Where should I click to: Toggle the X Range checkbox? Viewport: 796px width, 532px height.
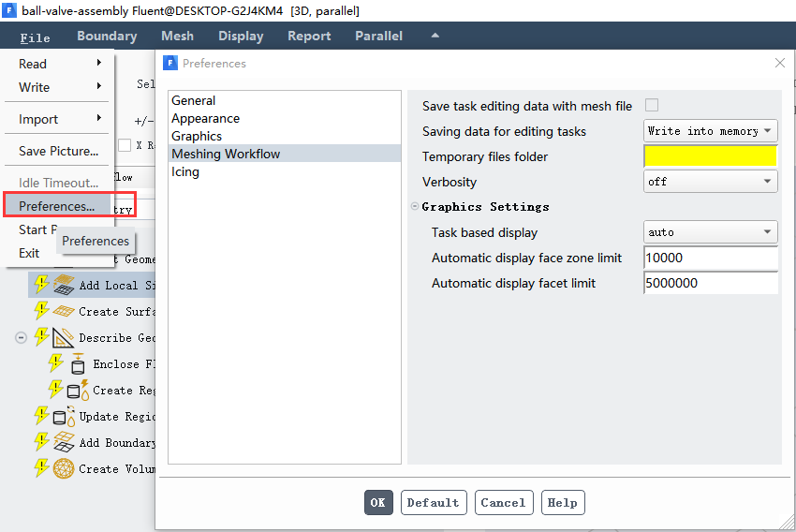click(x=125, y=145)
